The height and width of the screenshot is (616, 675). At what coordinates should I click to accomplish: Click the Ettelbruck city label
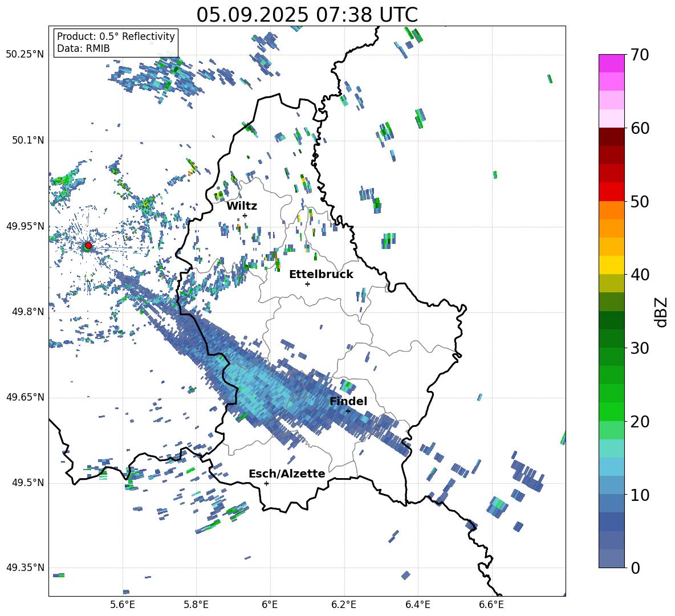coord(321,275)
